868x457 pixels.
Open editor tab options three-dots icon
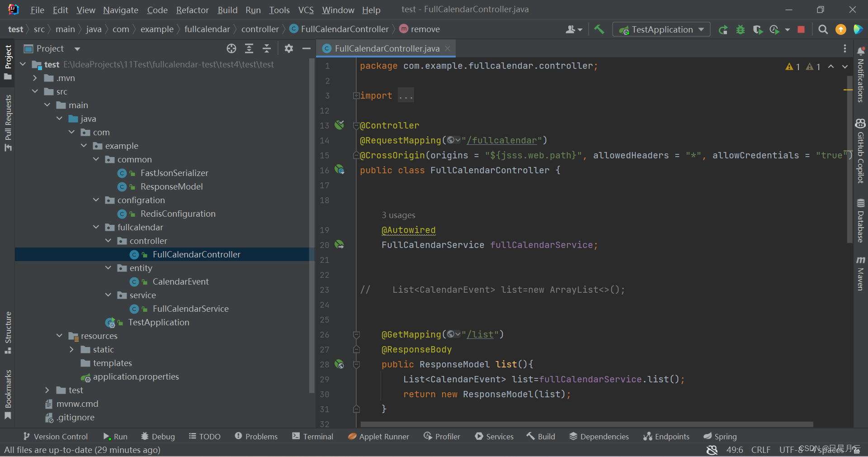tap(844, 48)
